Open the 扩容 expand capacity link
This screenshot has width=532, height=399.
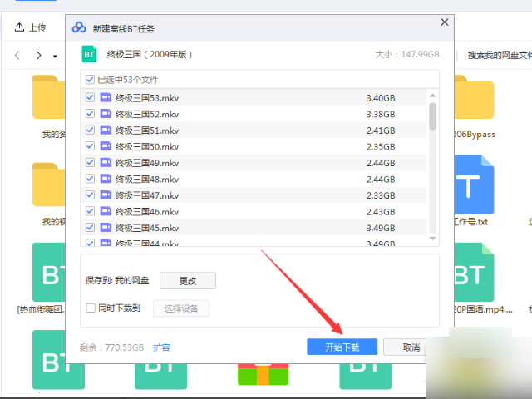click(161, 347)
